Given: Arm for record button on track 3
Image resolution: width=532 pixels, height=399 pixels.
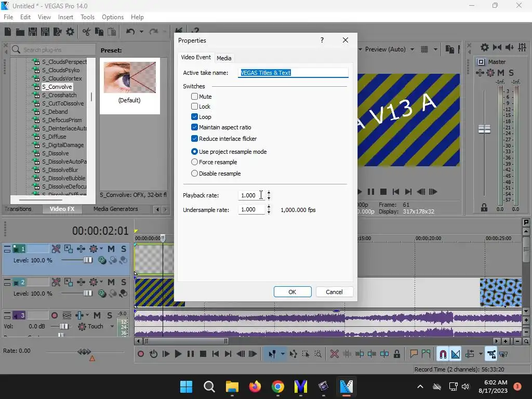Looking at the screenshot, I should pyautogui.click(x=54, y=315).
